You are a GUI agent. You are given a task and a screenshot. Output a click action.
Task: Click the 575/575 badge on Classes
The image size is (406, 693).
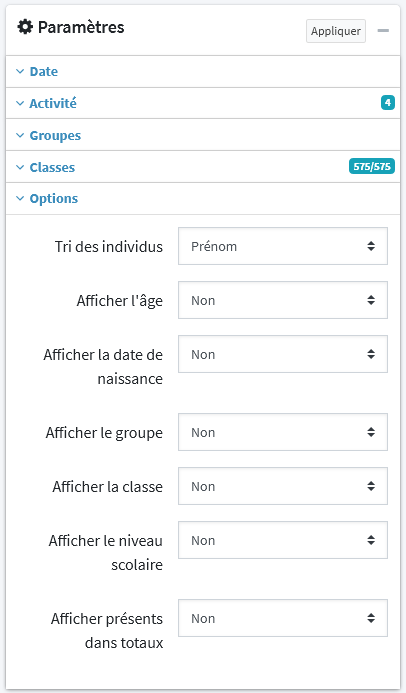[372, 166]
